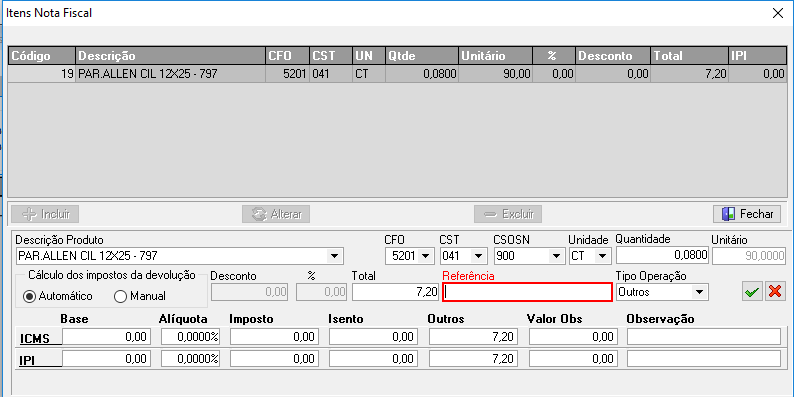Select grid row PAR.ALLEN CIL 12X25 - 797
Screen dimensions: 794x397
397,74
